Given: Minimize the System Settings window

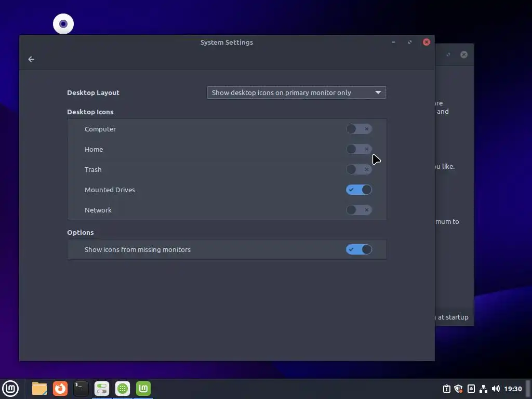Looking at the screenshot, I should 393,42.
